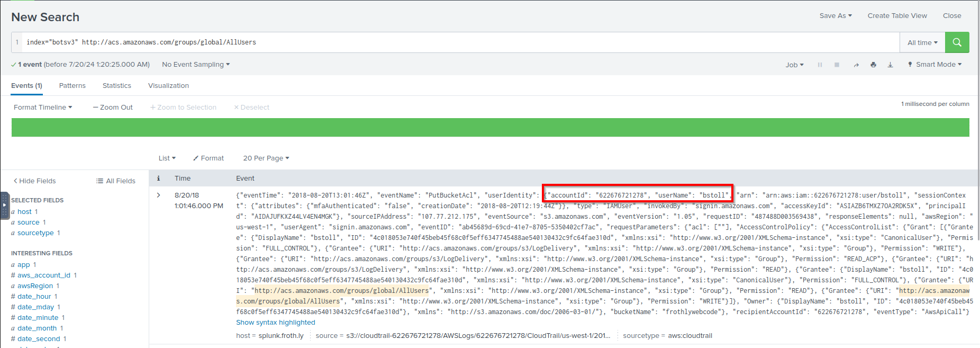Open the Job dropdown menu
Image resolution: width=980 pixels, height=348 pixels.
coord(794,65)
